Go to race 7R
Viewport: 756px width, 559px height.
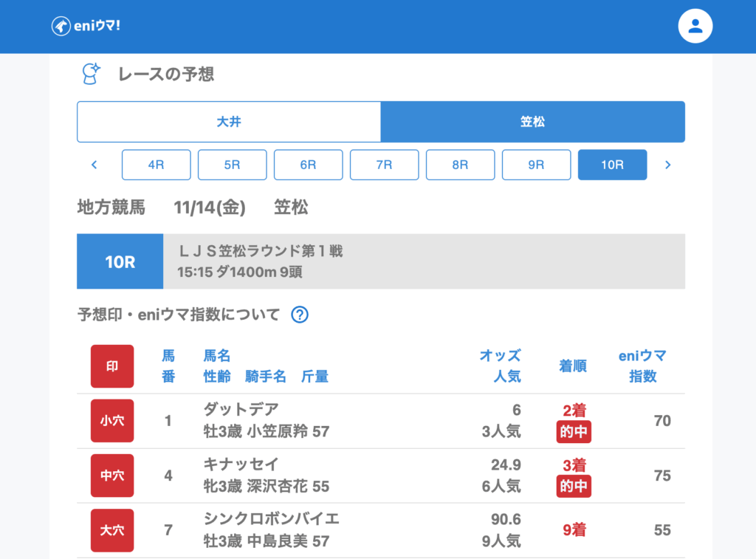(x=384, y=165)
